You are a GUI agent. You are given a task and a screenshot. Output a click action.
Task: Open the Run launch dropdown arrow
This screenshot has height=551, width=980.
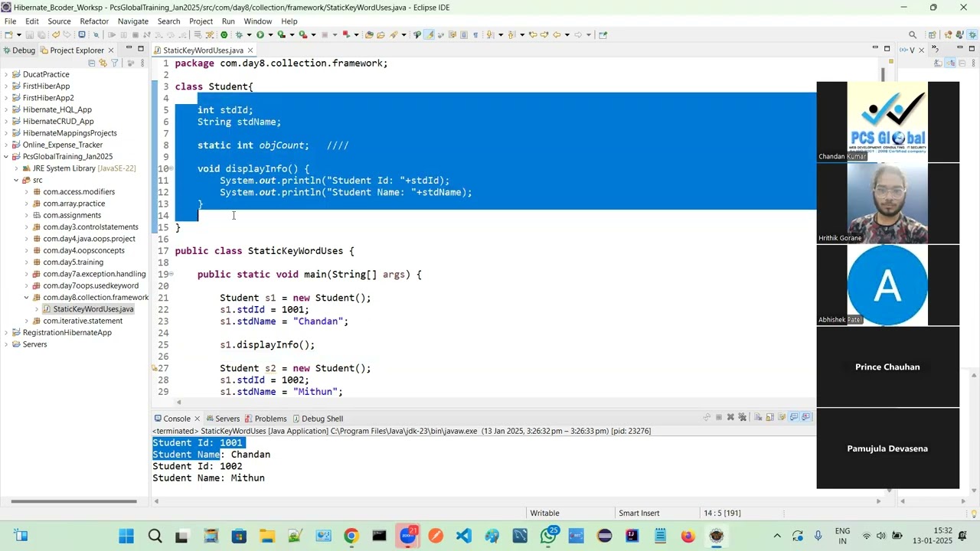tap(270, 34)
